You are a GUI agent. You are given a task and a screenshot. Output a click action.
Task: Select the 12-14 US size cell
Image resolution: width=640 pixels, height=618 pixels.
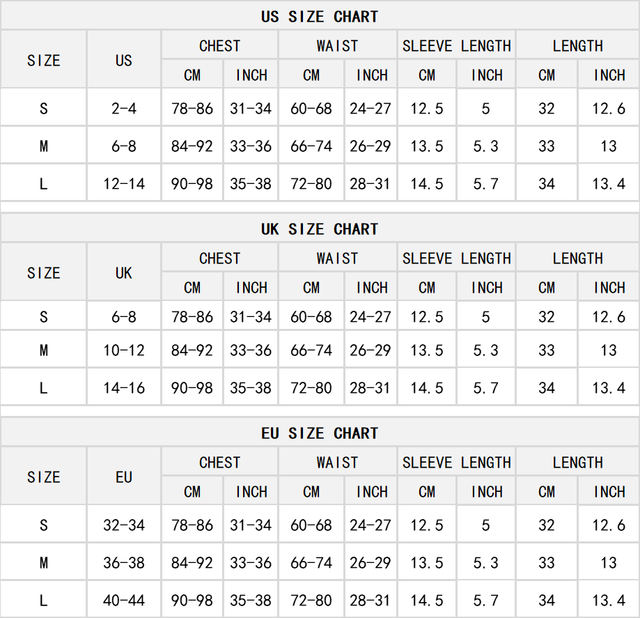click(124, 184)
